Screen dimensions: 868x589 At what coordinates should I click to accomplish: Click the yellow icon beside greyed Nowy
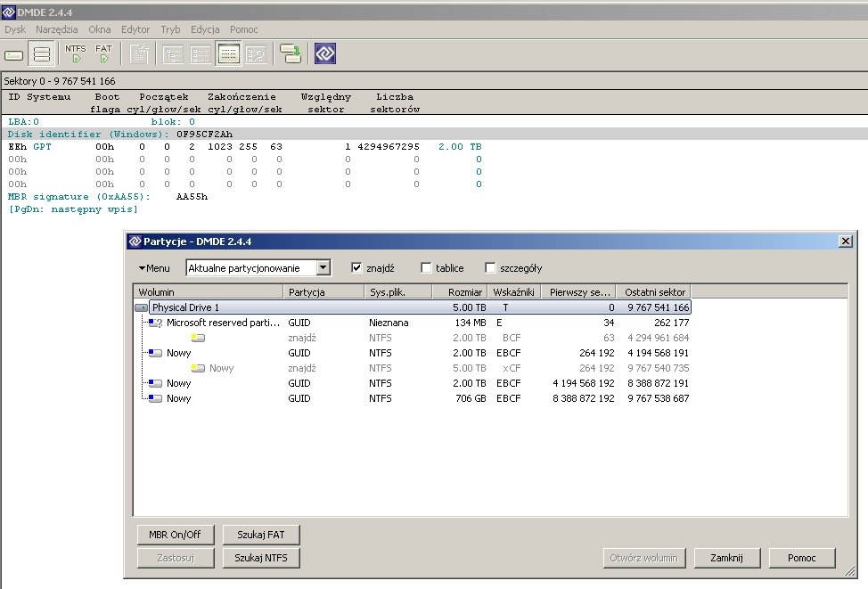tap(198, 368)
